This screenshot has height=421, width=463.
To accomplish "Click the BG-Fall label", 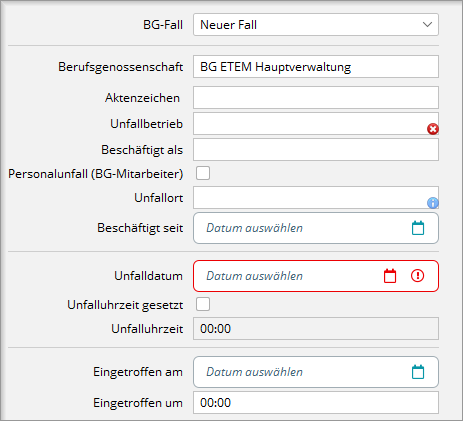I will (x=163, y=25).
